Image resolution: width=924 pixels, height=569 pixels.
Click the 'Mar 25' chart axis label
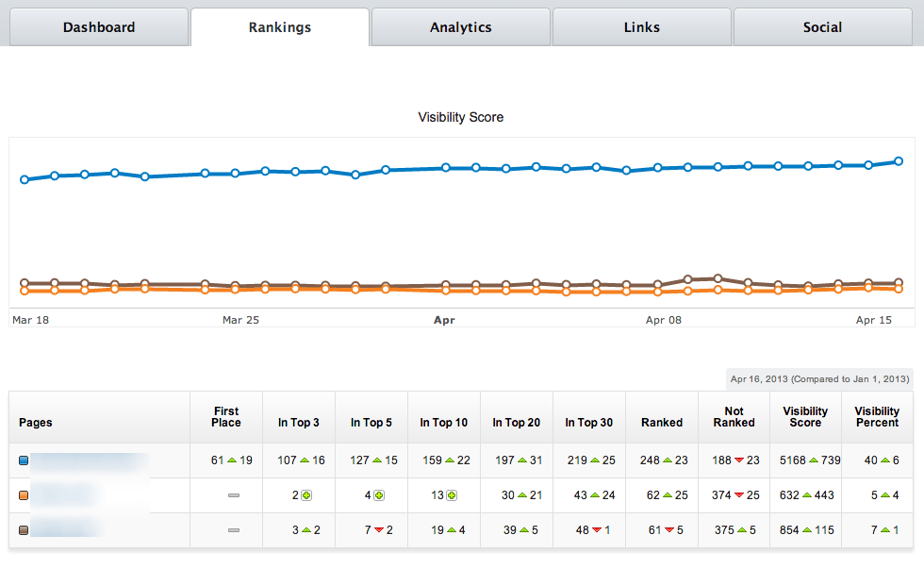click(240, 320)
